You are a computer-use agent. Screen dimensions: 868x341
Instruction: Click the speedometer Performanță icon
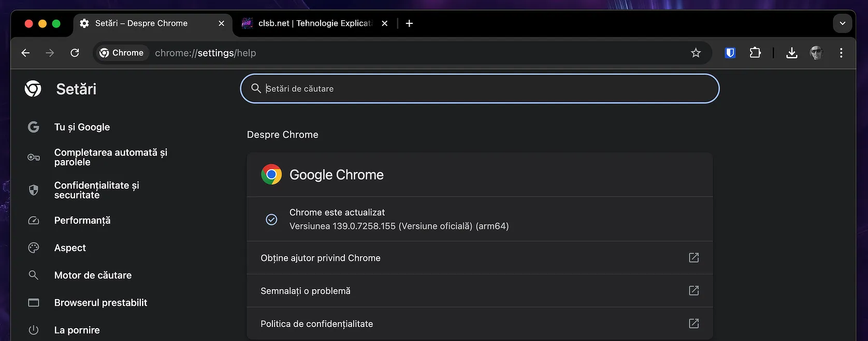coord(34,220)
